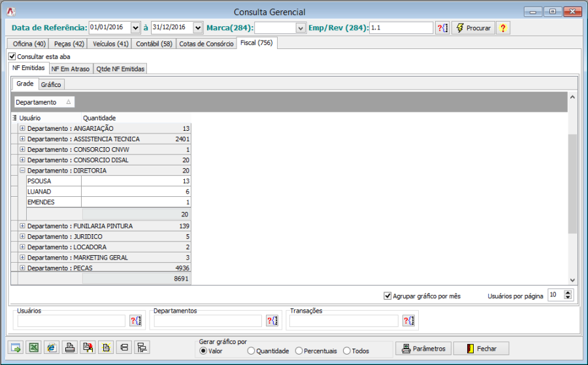Image resolution: width=588 pixels, height=365 pixels.
Task: Decrease Usuários por página spinner
Action: pyautogui.click(x=568, y=298)
